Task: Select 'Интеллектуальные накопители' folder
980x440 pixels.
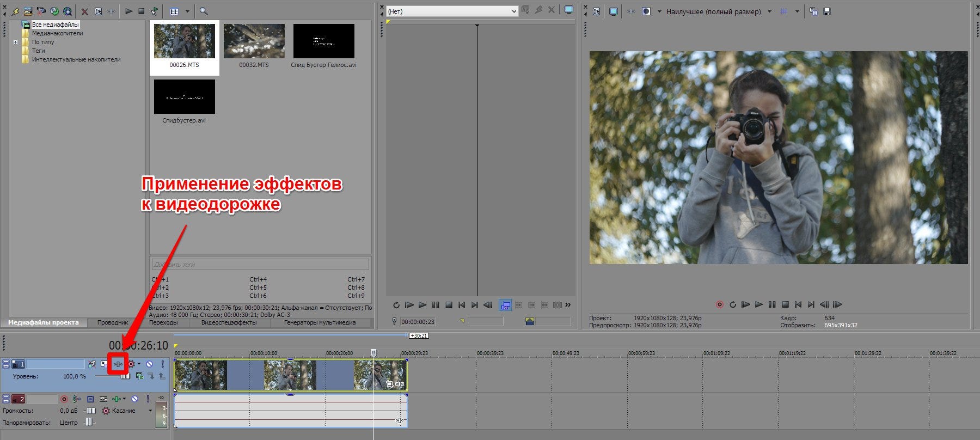Action: click(x=76, y=59)
